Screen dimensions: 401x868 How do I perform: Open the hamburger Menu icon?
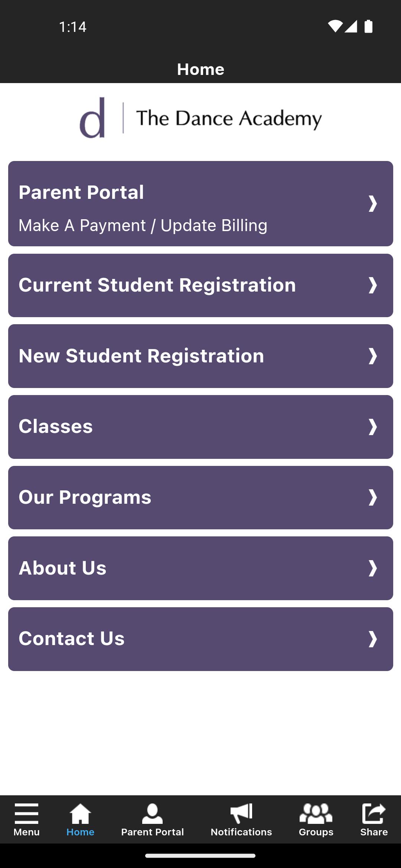(x=26, y=814)
